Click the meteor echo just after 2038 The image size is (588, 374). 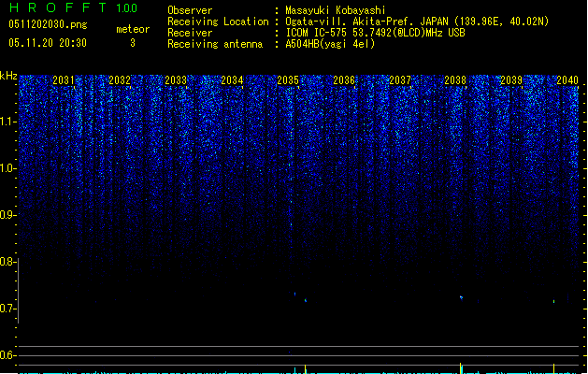click(x=461, y=298)
